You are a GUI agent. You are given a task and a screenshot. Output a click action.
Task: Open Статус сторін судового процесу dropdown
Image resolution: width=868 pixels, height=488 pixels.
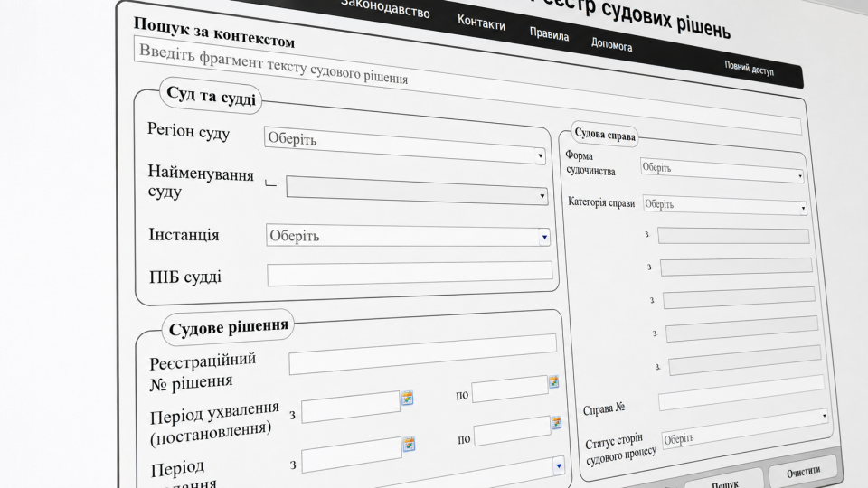coord(744,428)
